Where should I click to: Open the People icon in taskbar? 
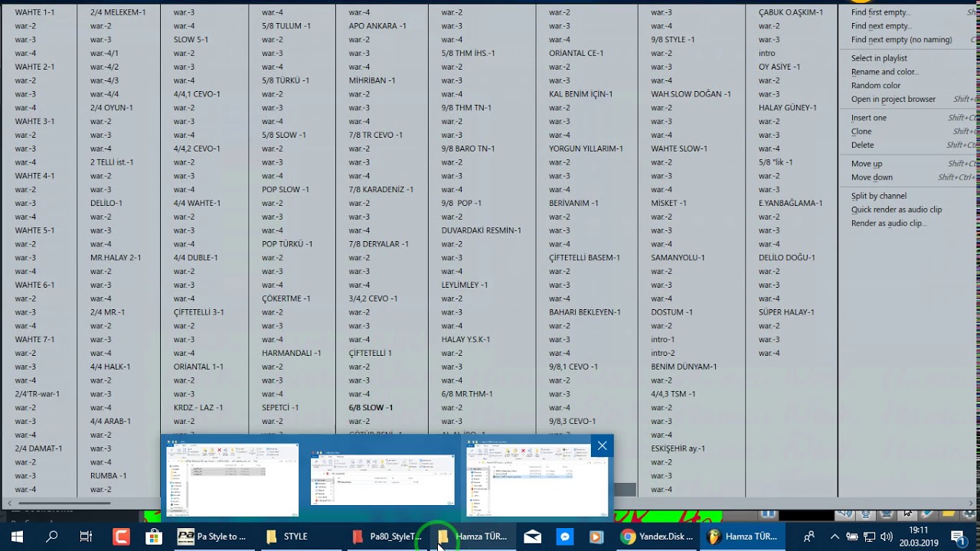click(808, 536)
